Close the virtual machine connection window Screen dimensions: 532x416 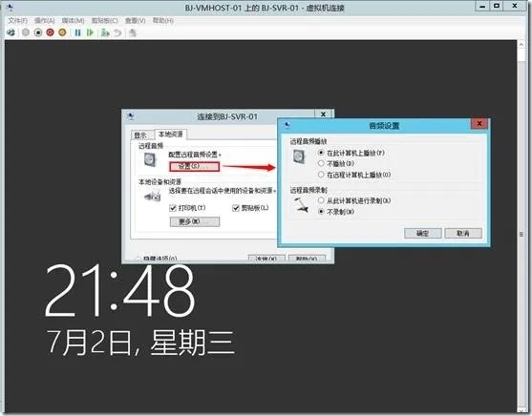(515, 6)
